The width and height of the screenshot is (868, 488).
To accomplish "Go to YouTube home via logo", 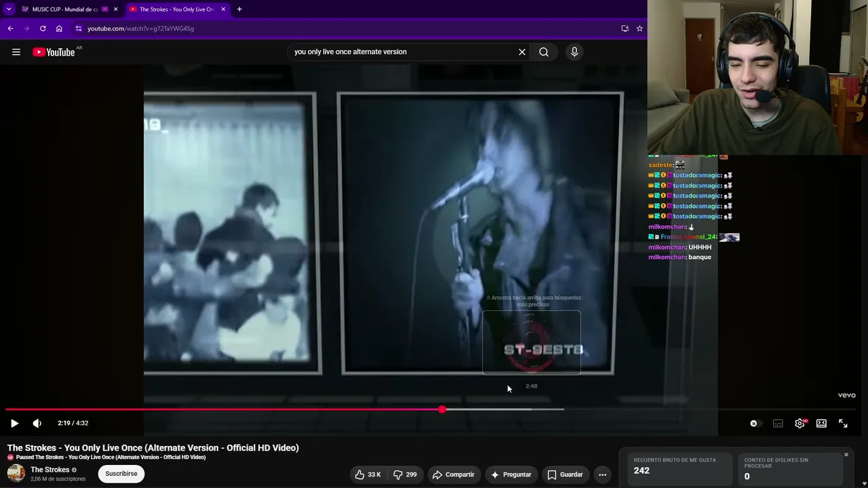I will 54,52.
